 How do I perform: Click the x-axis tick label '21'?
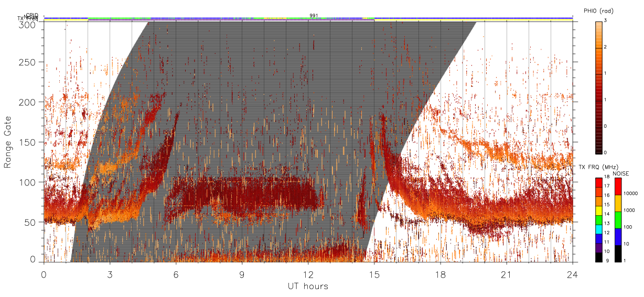click(x=506, y=274)
